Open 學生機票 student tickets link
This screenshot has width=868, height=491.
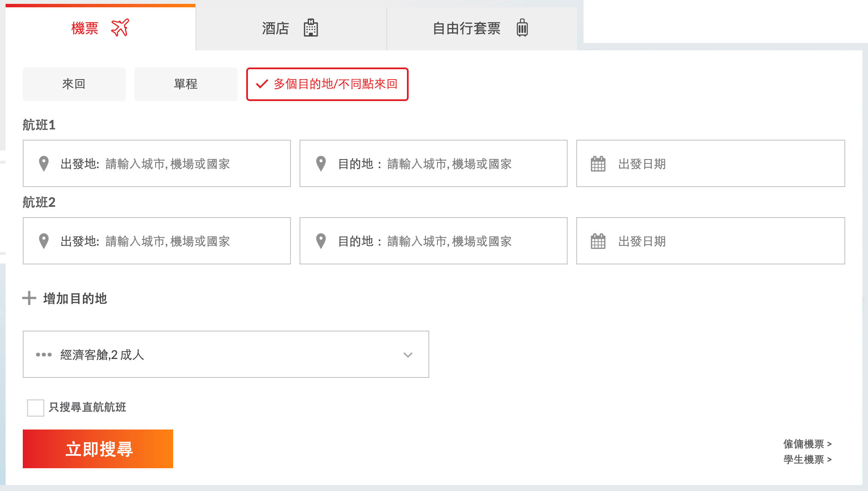tap(807, 460)
